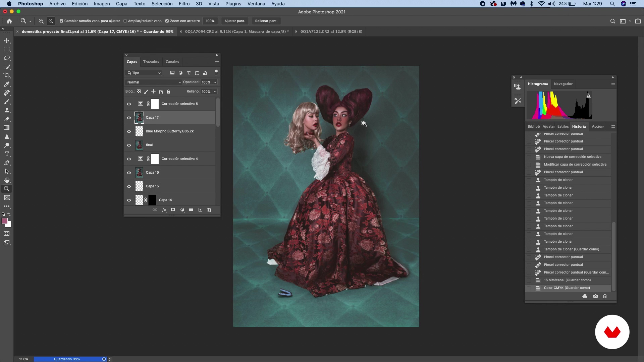Toggle Zoom con arrastre checkbox

pyautogui.click(x=167, y=21)
